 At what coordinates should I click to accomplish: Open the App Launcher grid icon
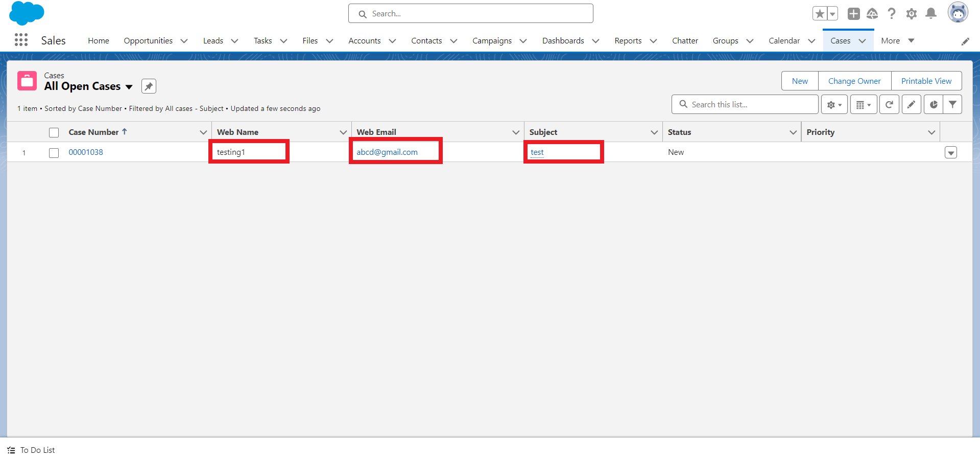pos(21,40)
